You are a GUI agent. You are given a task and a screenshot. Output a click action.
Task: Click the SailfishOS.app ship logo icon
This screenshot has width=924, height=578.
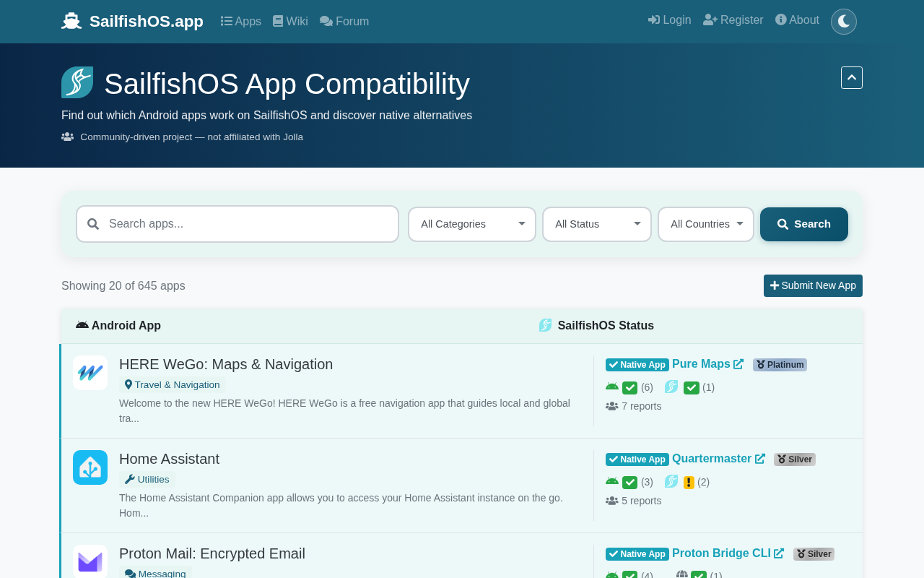coord(71,22)
